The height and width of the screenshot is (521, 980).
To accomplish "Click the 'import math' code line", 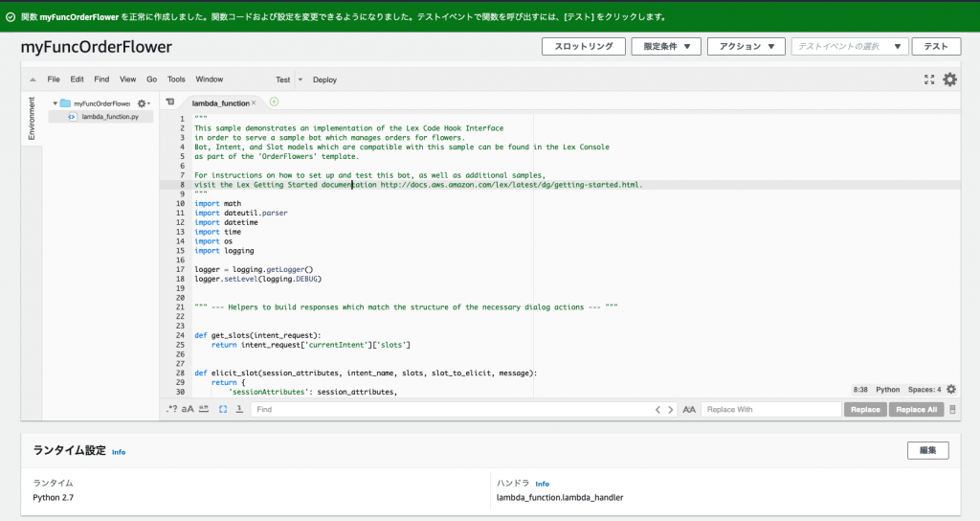I will coord(217,203).
